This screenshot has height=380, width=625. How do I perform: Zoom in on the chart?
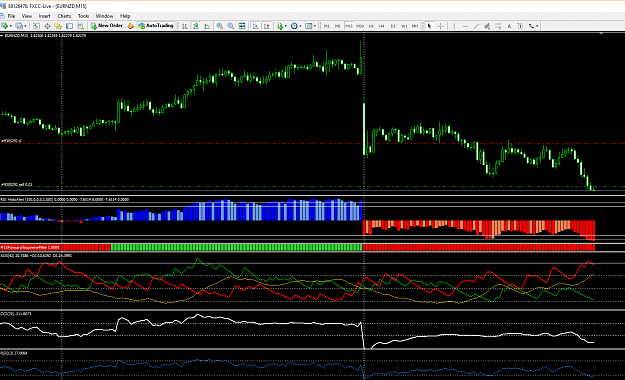(x=220, y=26)
